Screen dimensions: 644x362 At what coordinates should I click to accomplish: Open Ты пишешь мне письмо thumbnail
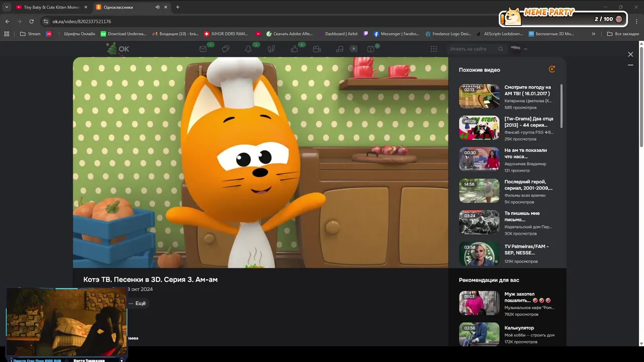point(479,222)
